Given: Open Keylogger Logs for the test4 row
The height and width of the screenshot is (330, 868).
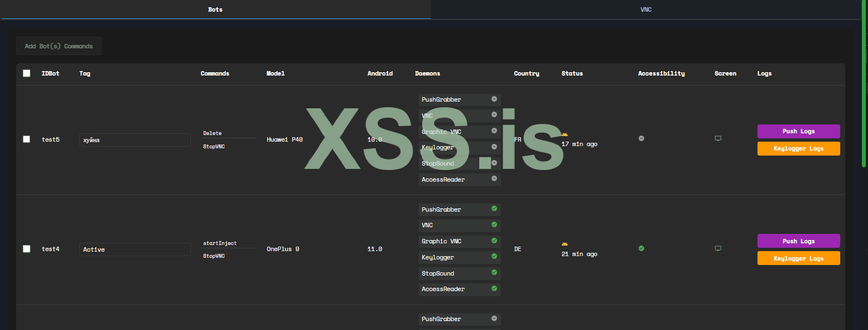Looking at the screenshot, I should point(798,258).
